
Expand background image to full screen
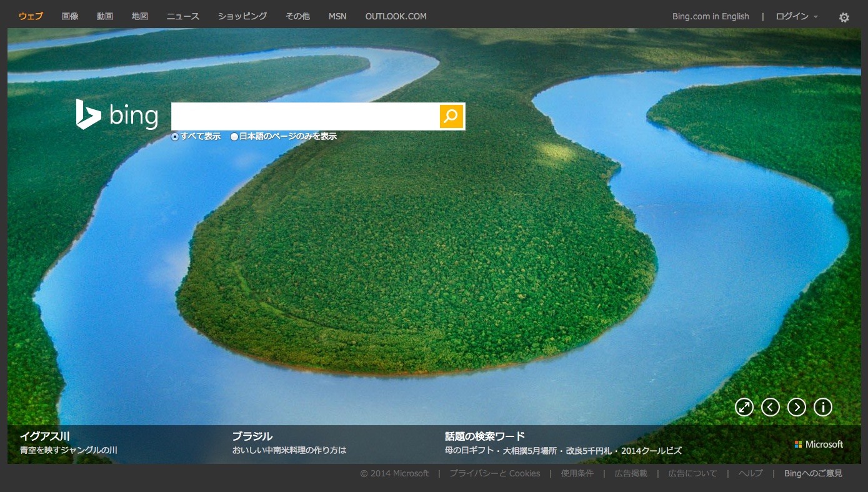click(744, 407)
